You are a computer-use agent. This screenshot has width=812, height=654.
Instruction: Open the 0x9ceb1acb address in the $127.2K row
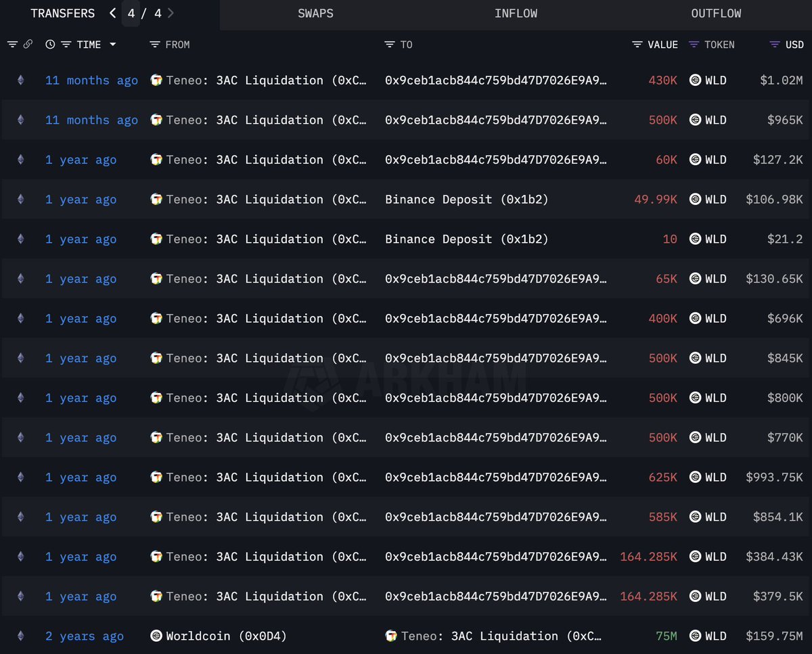click(x=496, y=160)
